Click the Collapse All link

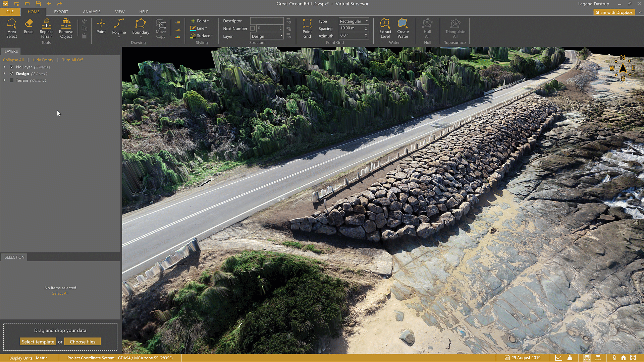point(13,60)
